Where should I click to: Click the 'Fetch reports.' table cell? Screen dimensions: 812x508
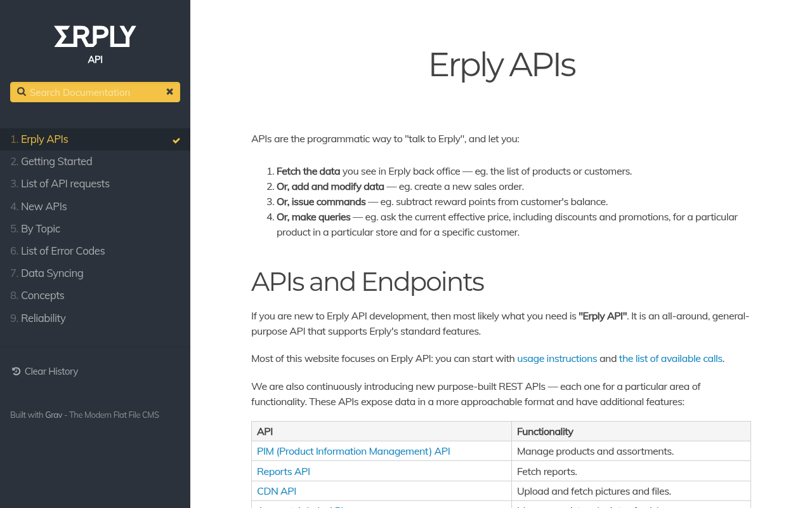point(631,471)
